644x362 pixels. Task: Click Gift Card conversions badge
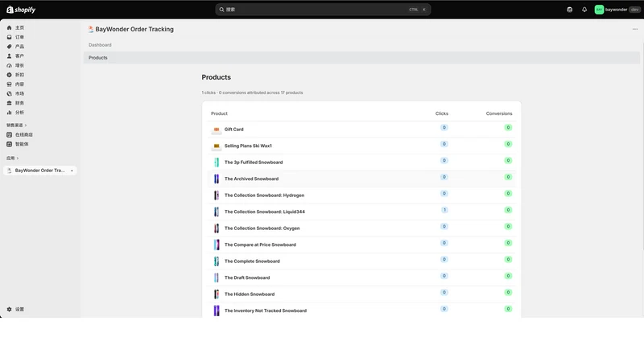[508, 128]
